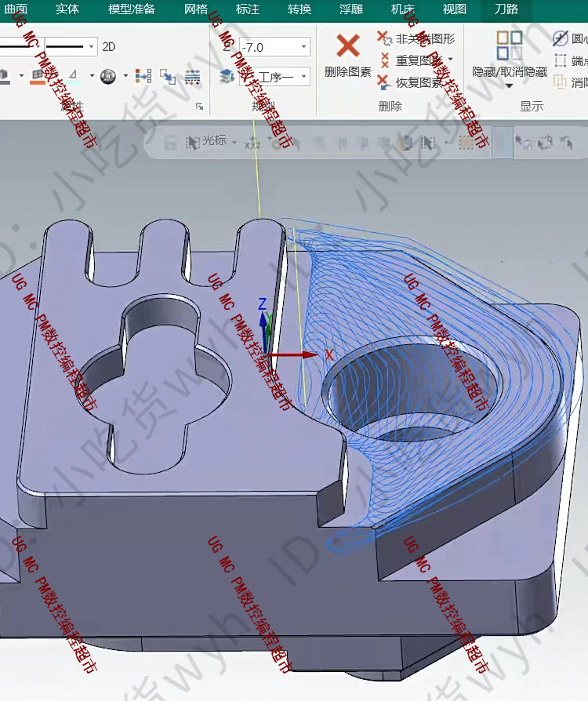Screen dimensions: 588x701
Task: Click the 隐藏/取消隐藏 four-squares icon
Action: coord(510,45)
